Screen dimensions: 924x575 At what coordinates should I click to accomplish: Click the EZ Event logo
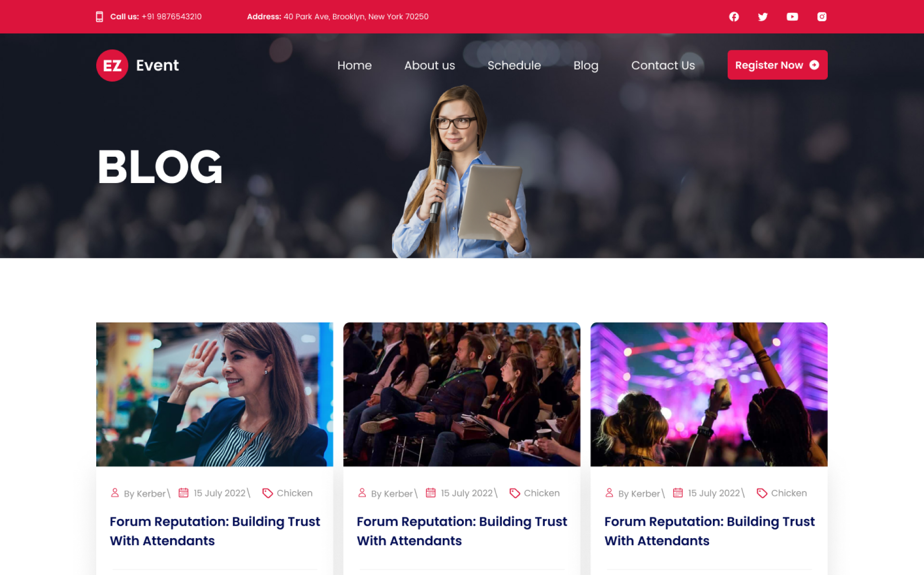click(x=137, y=65)
